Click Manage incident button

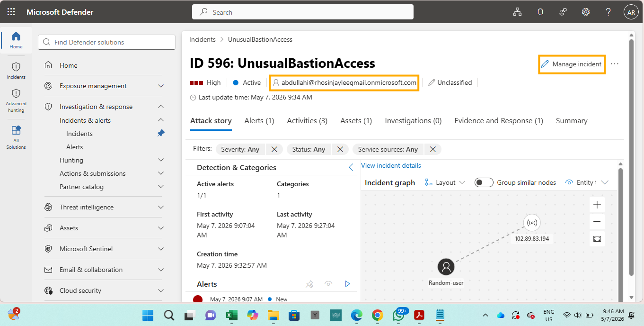(x=572, y=64)
